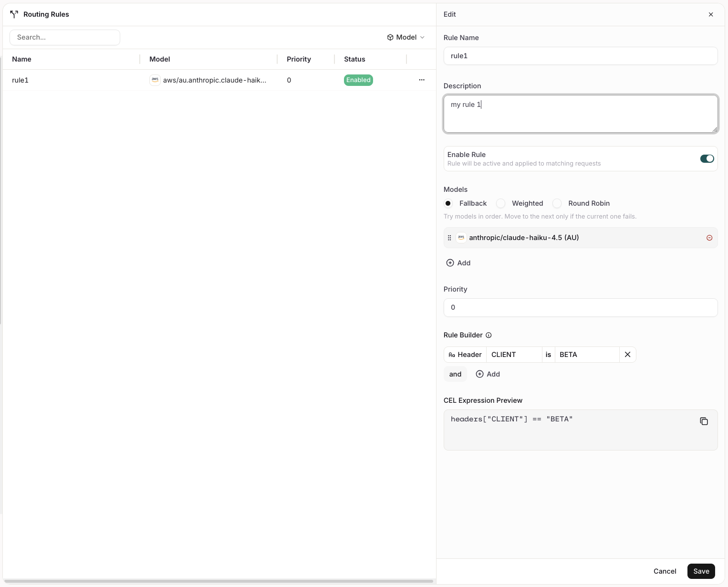Click the Search rules input field
The width and height of the screenshot is (728, 587).
[x=65, y=37]
